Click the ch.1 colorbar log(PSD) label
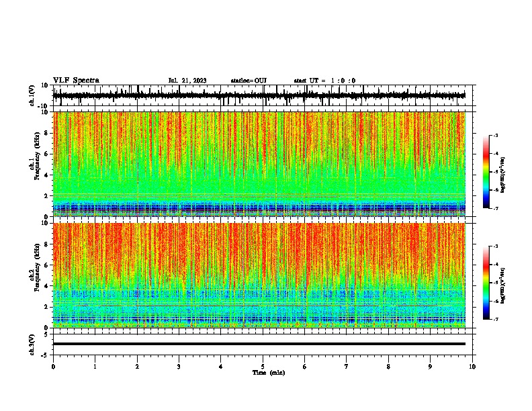 [x=503, y=175]
